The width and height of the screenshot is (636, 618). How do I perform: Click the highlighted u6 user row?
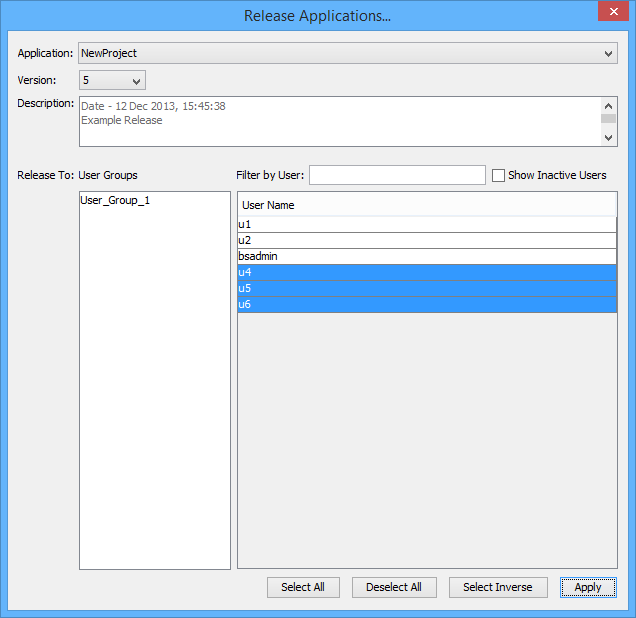pyautogui.click(x=427, y=305)
